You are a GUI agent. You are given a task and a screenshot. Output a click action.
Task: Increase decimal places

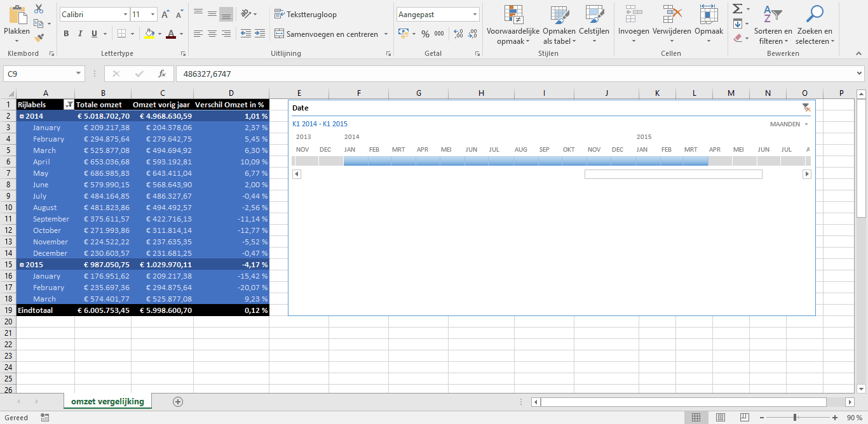(x=457, y=34)
